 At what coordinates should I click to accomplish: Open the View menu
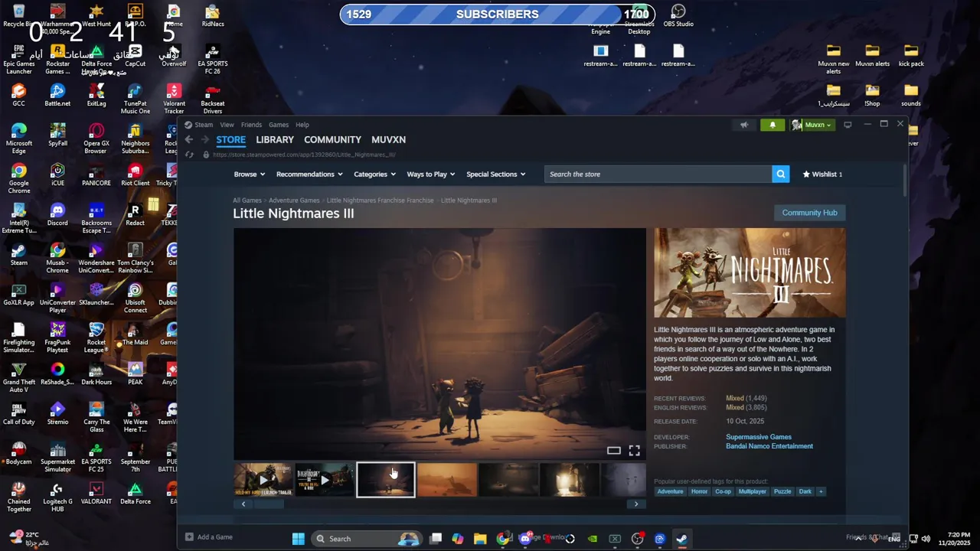tap(227, 125)
